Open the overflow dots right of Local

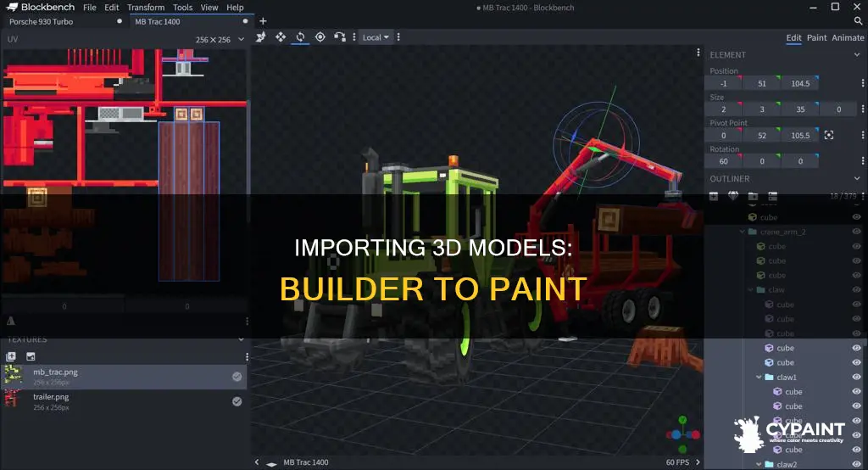pos(398,37)
